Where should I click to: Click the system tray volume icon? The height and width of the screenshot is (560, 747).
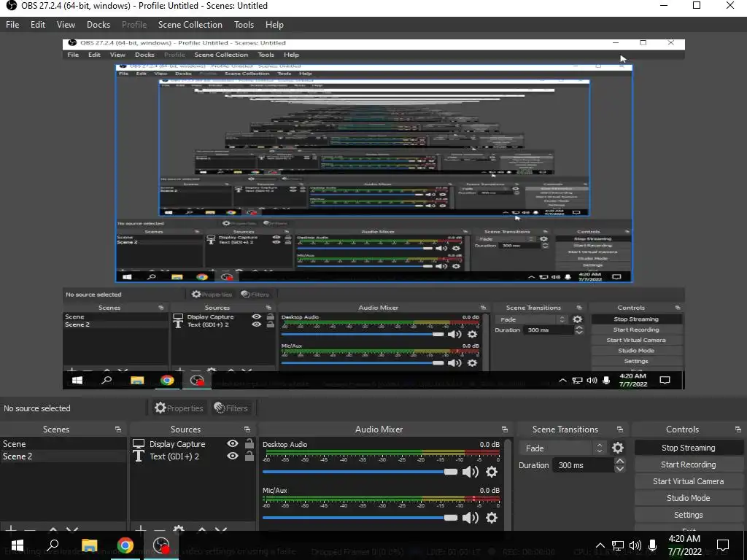click(x=635, y=545)
